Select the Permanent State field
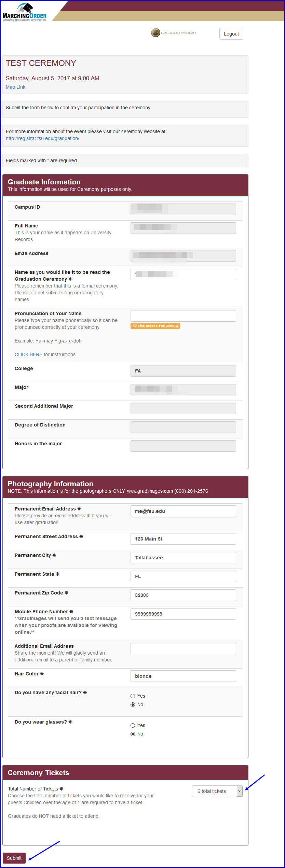This screenshot has height=868, width=285. click(x=183, y=576)
